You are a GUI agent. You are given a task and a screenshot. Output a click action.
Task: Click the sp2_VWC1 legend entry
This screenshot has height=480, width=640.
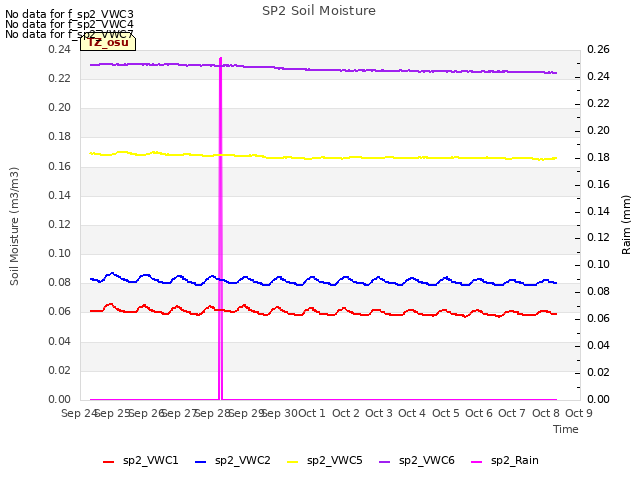141,461
